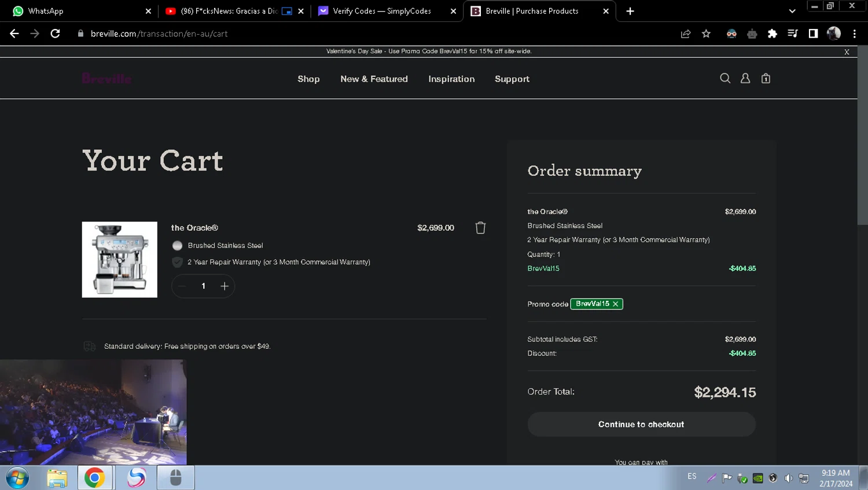
Task: Open the Inspiration menu
Action: tap(451, 79)
